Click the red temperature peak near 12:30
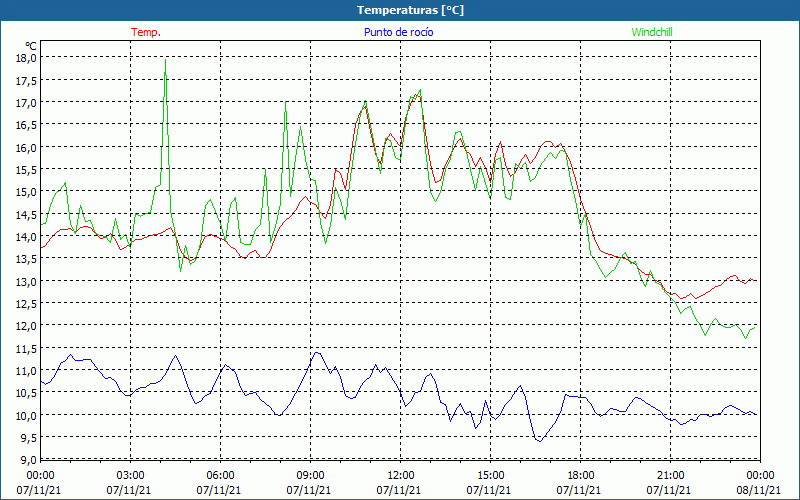 coord(418,95)
